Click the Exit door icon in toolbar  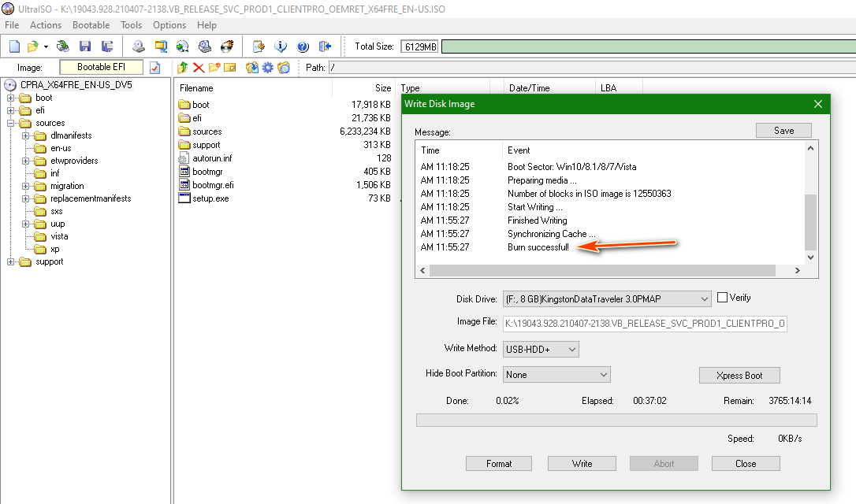coord(325,46)
